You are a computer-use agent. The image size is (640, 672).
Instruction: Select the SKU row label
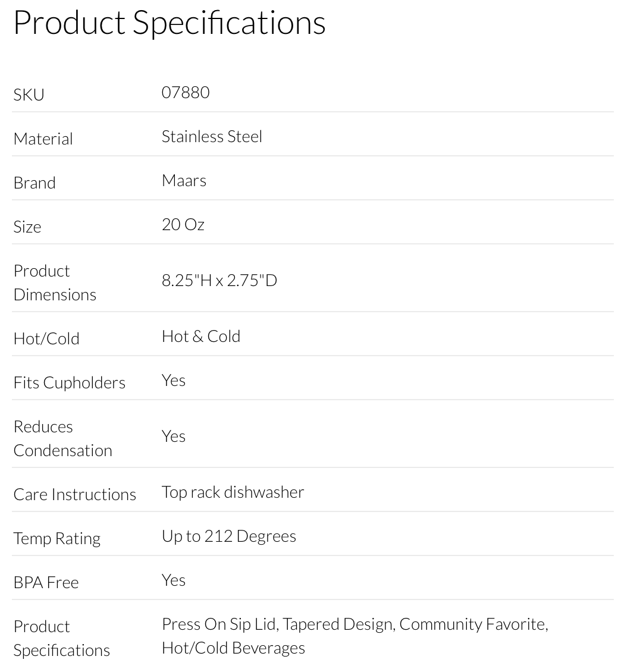click(x=29, y=95)
